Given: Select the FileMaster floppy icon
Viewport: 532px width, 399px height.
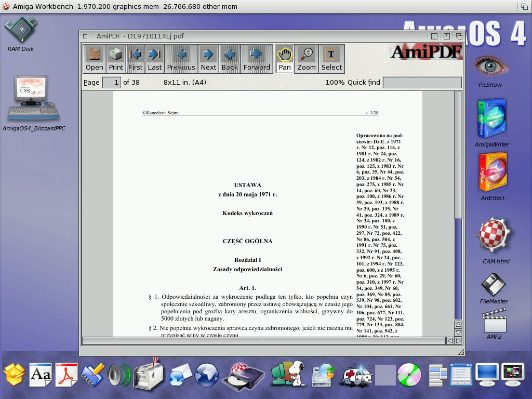Looking at the screenshot, I should (494, 288).
